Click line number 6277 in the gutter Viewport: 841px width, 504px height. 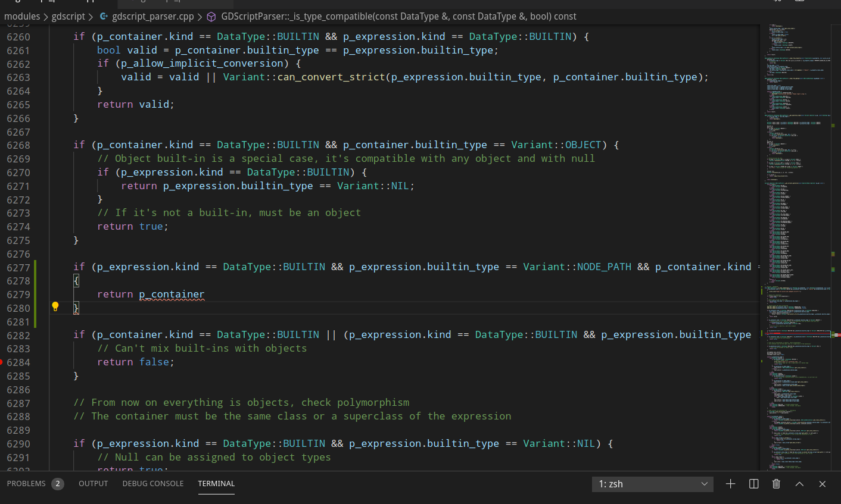(18, 267)
